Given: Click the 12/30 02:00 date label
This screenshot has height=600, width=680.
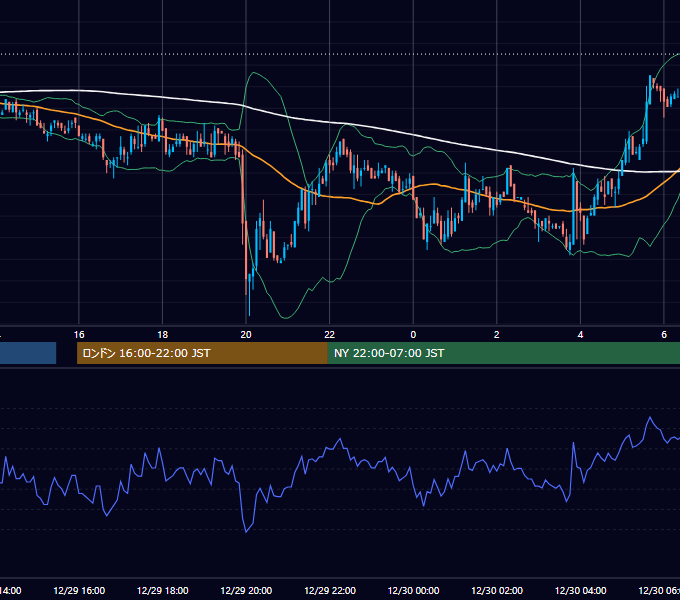Looking at the screenshot, I should pos(497,590).
